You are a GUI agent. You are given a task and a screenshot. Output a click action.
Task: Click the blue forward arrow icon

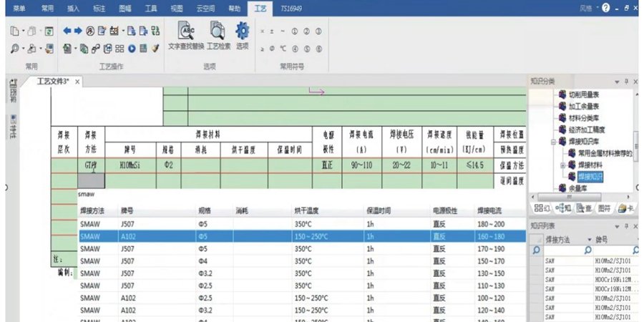tap(78, 31)
